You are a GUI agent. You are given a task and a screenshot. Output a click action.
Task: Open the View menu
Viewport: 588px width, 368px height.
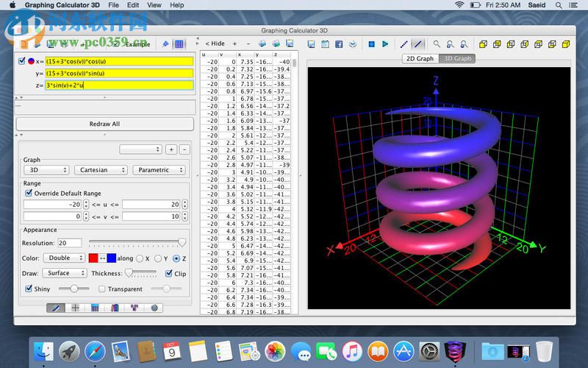point(154,5)
